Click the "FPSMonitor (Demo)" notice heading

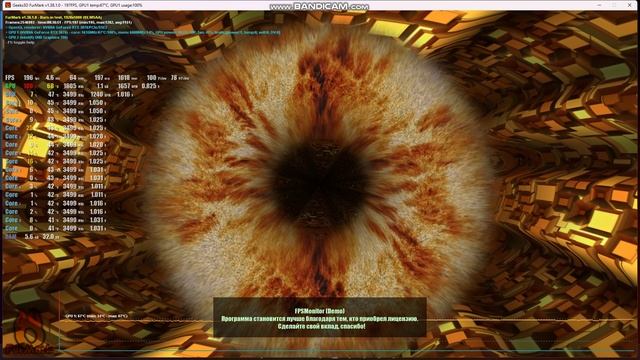coord(320,311)
